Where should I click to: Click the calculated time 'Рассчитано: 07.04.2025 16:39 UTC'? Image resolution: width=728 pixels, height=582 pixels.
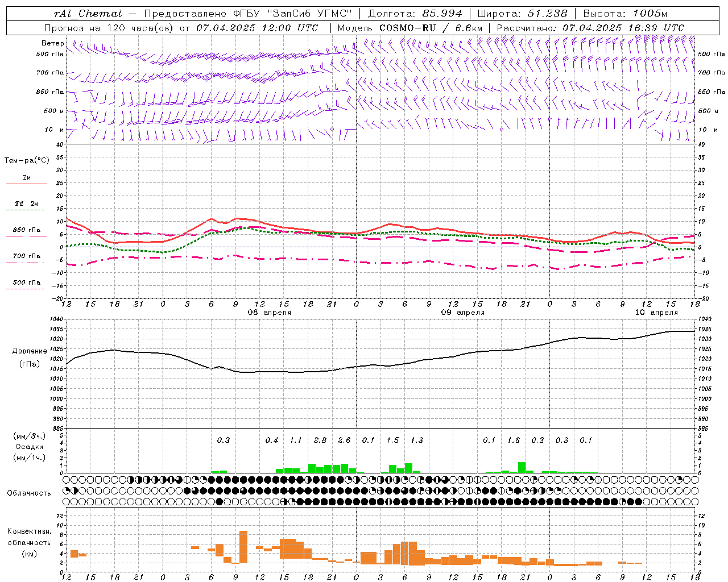click(590, 28)
